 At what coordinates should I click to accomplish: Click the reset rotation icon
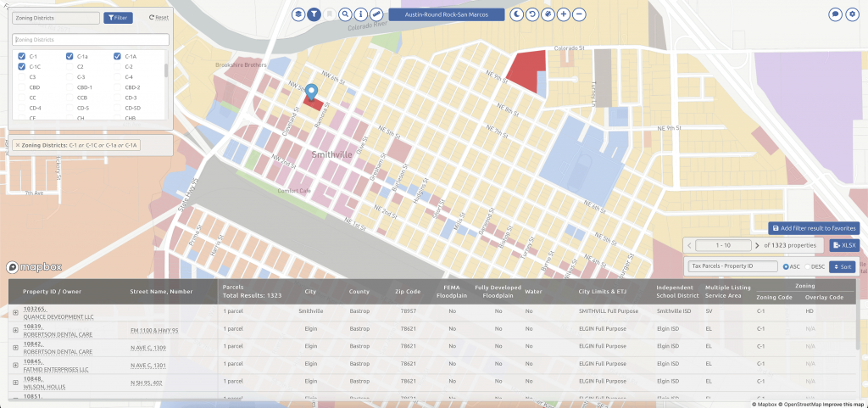coord(532,14)
